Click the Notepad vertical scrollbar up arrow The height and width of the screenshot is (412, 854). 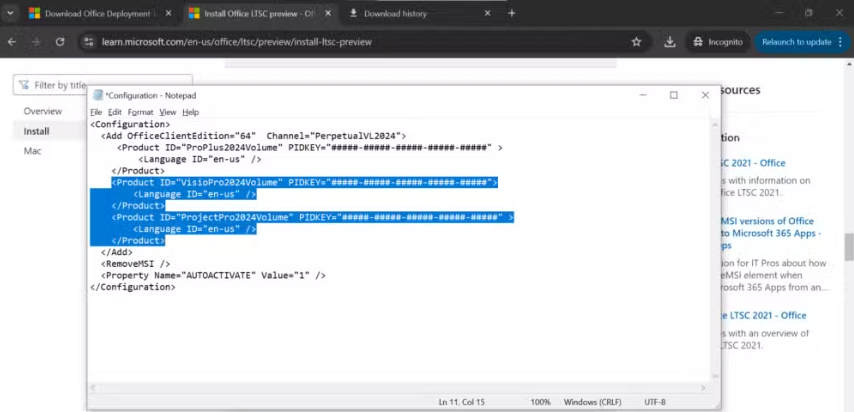pyautogui.click(x=715, y=125)
